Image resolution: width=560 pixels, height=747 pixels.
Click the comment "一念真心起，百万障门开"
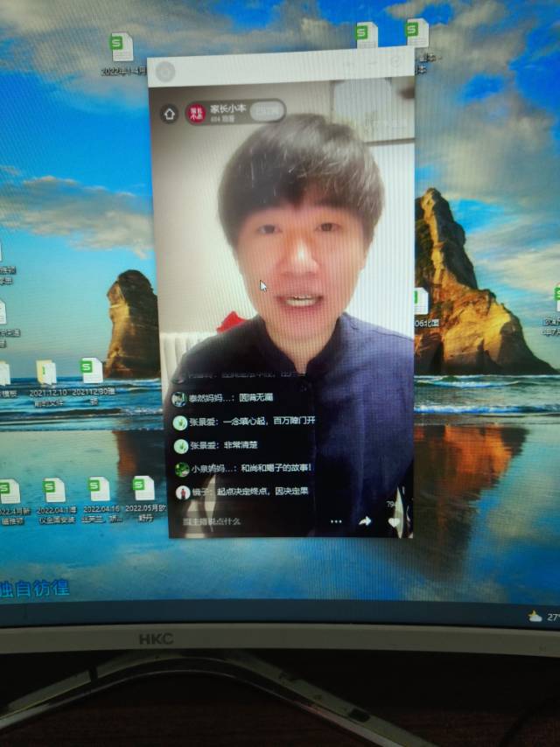point(269,421)
